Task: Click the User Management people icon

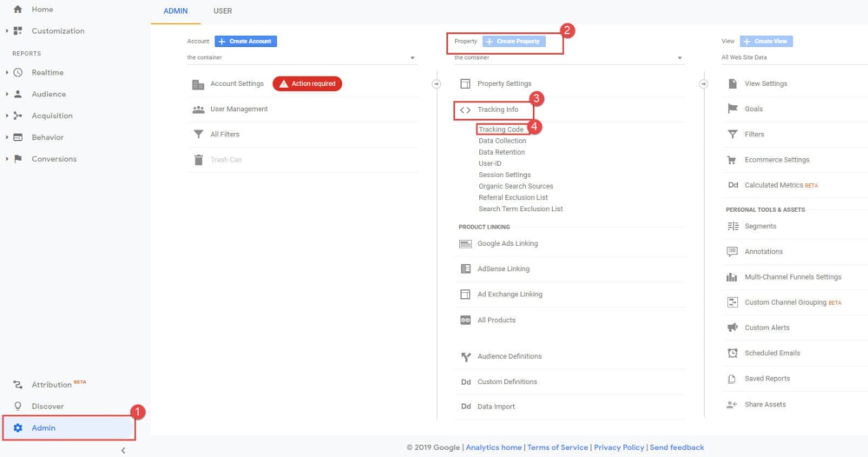Action: tap(198, 109)
